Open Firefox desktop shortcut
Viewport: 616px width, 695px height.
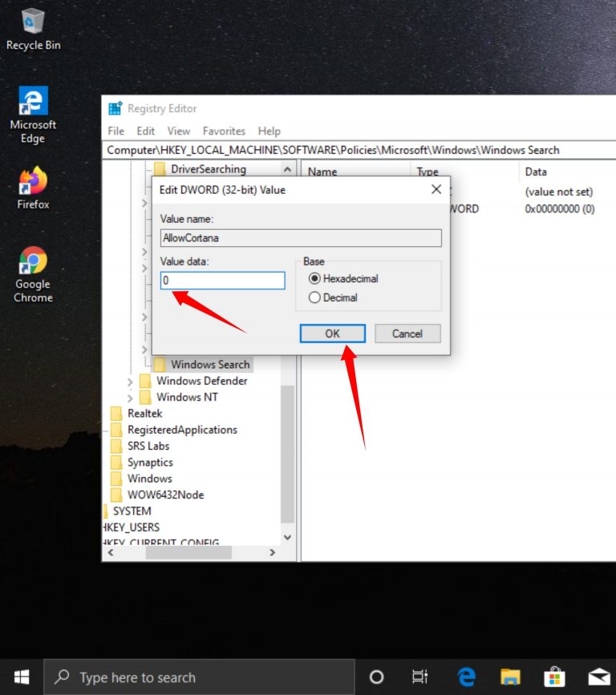point(33,188)
